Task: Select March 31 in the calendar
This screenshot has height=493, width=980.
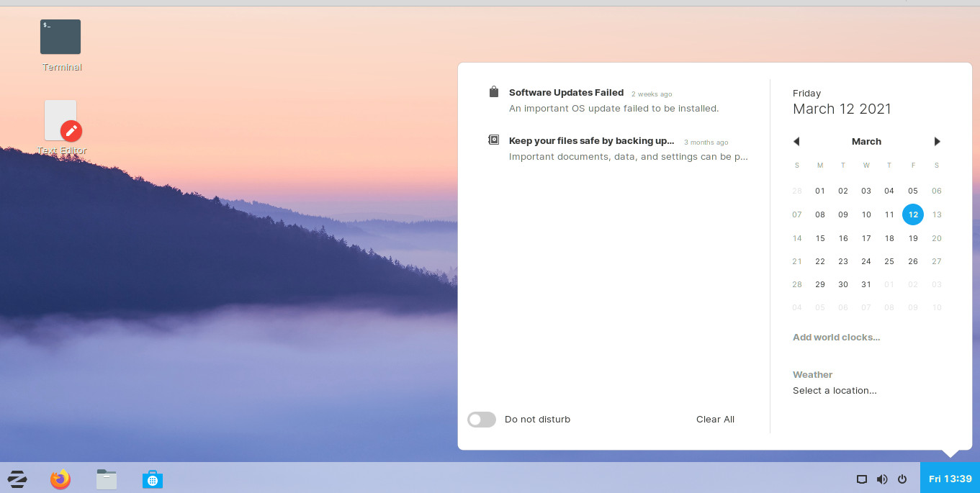Action: coord(866,284)
